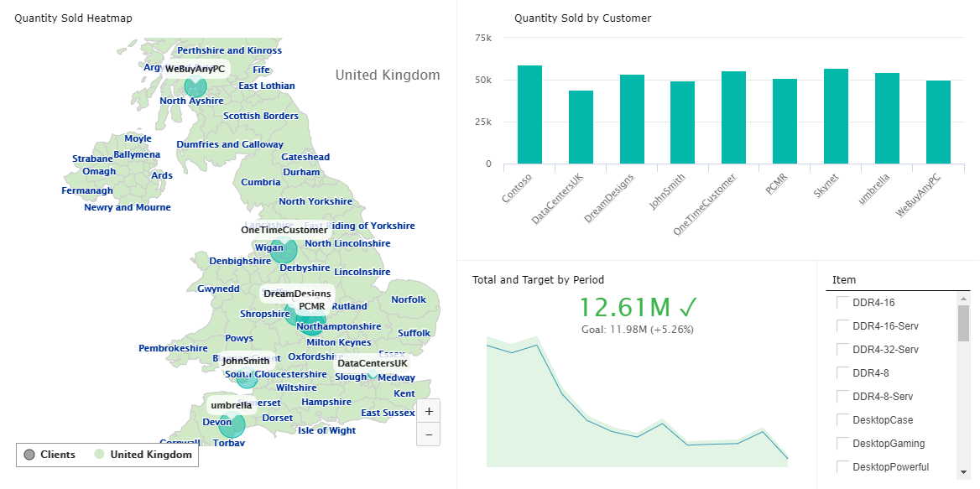Zoom in on the heatmap with plus button
This screenshot has width=980, height=489.
point(429,410)
